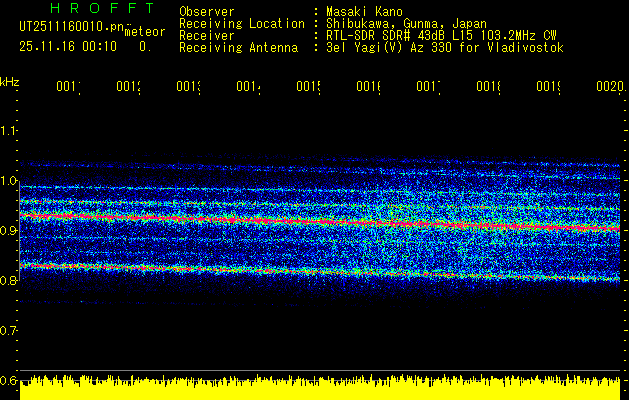Click the 0014 time marker
629x400 pixels.
248,87
